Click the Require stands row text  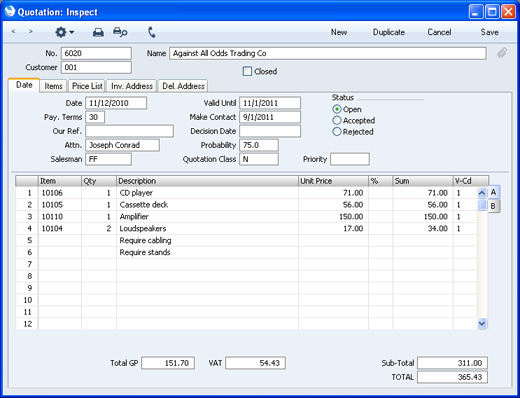(145, 252)
